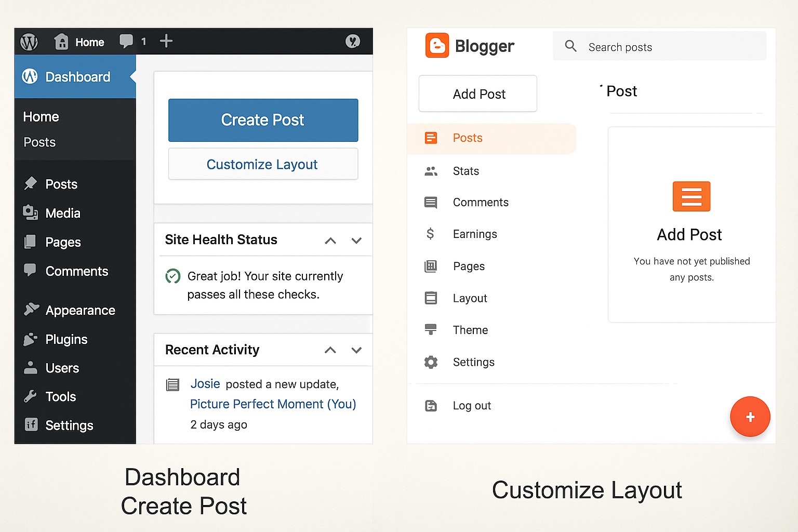Click the blue Create Post button
This screenshot has height=532, width=798.
point(263,120)
